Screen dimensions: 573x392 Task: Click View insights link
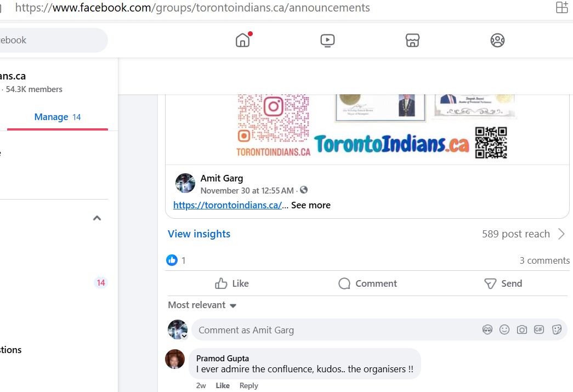coord(199,234)
